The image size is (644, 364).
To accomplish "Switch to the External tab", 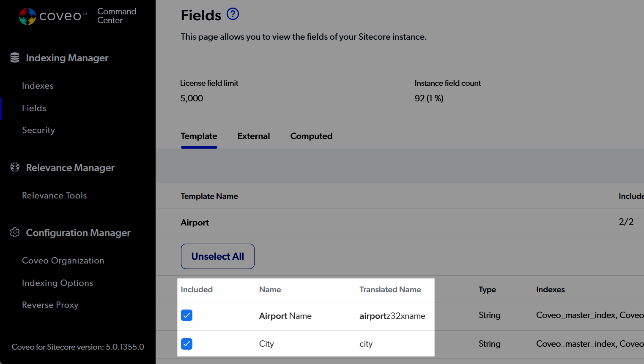I will [254, 136].
